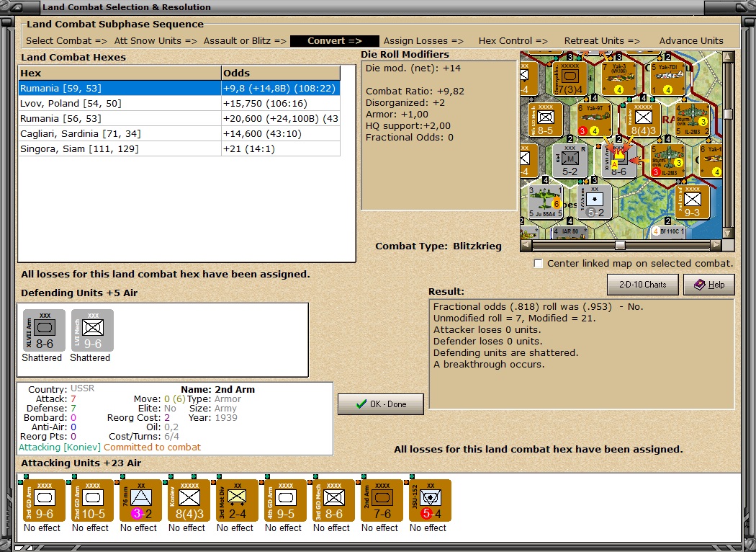Click the Yak-9T fighter counter on map

594,120
